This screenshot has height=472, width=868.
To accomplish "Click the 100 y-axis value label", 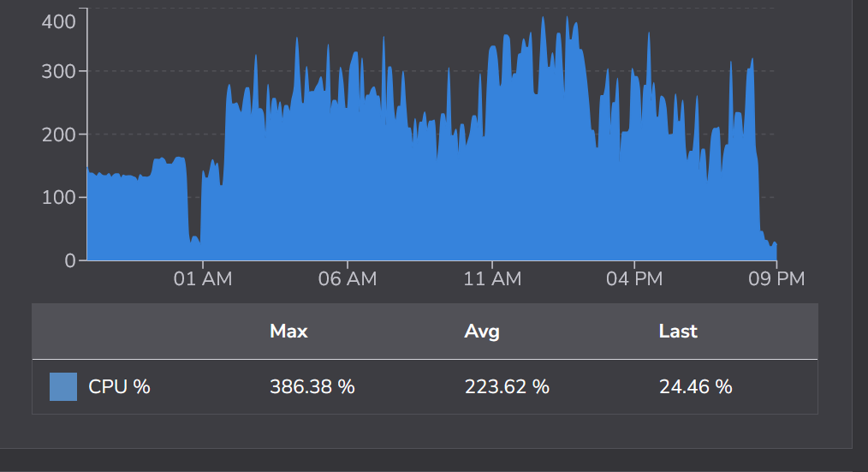I will pyautogui.click(x=59, y=197).
